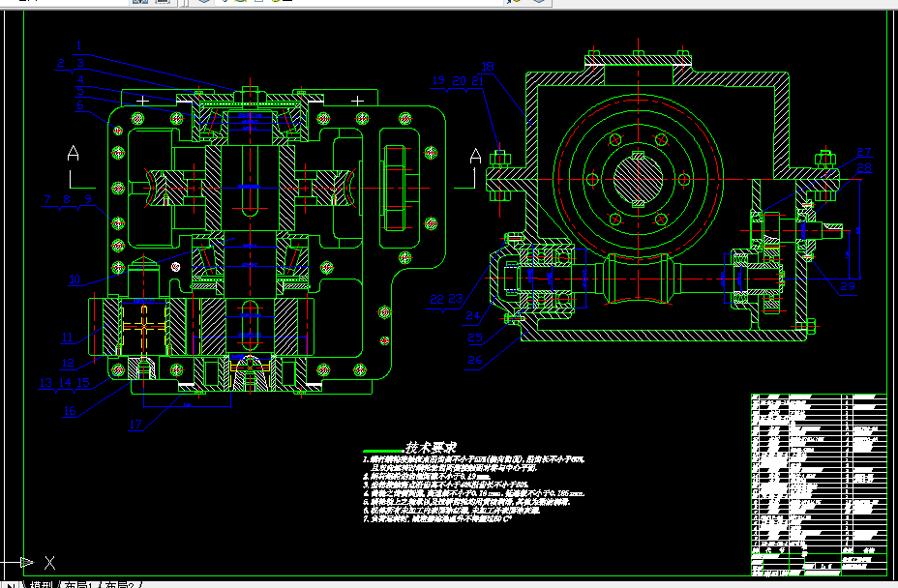Select part callout number 24
Viewport: 898px width, 588px height.
coord(472,315)
